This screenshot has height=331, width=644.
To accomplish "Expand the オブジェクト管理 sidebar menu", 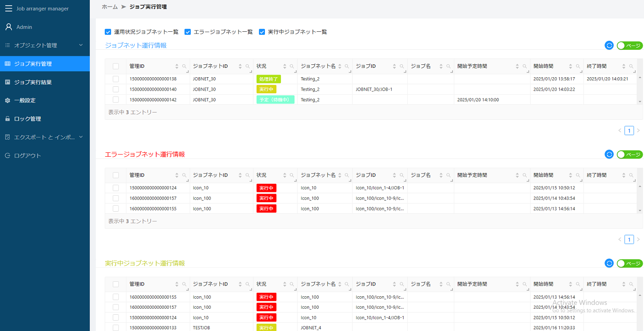I will click(45, 45).
